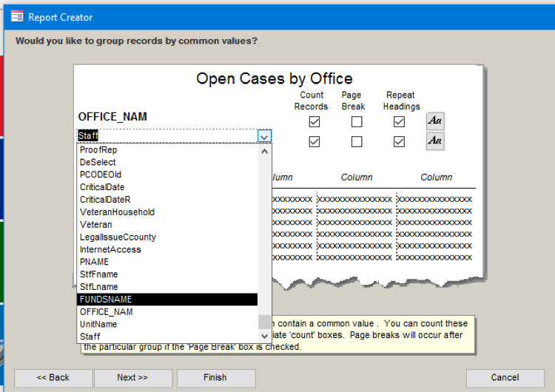The height and width of the screenshot is (392, 555).
Task: Go back with the << Back button
Action: point(53,378)
